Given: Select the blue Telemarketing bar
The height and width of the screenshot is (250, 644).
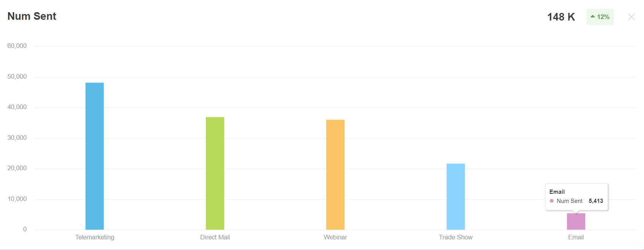Looking at the screenshot, I should click(94, 156).
